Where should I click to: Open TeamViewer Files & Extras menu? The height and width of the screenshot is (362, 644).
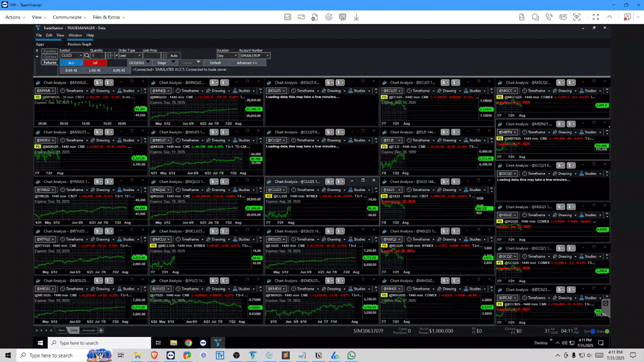(x=109, y=17)
